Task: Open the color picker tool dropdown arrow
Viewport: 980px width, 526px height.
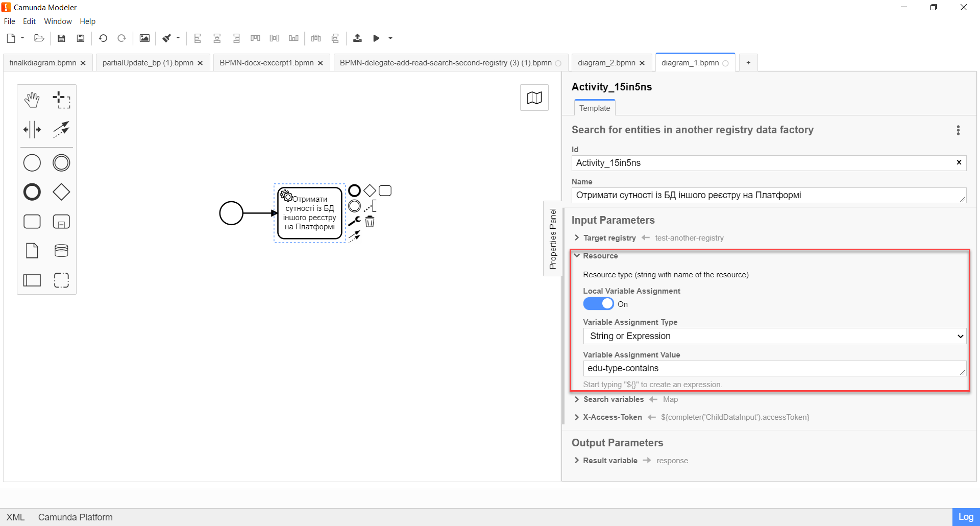Action: click(178, 38)
